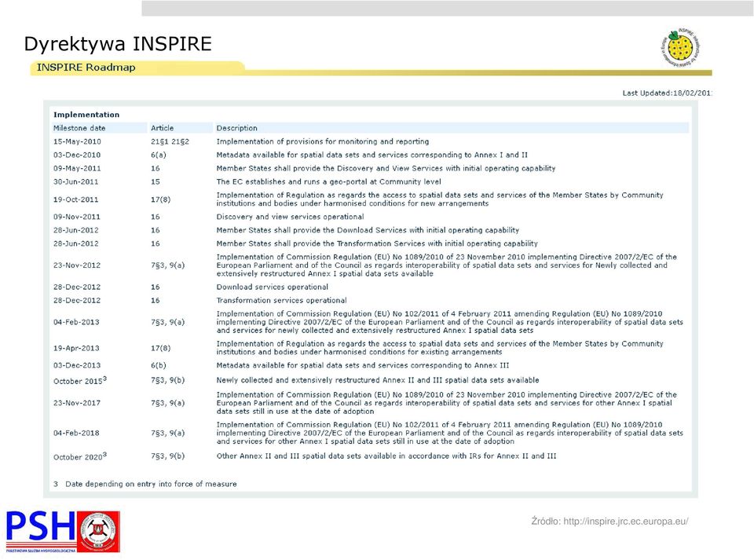Click the PSH logo at bottom left
The image size is (754, 560).
pyautogui.click(x=40, y=531)
